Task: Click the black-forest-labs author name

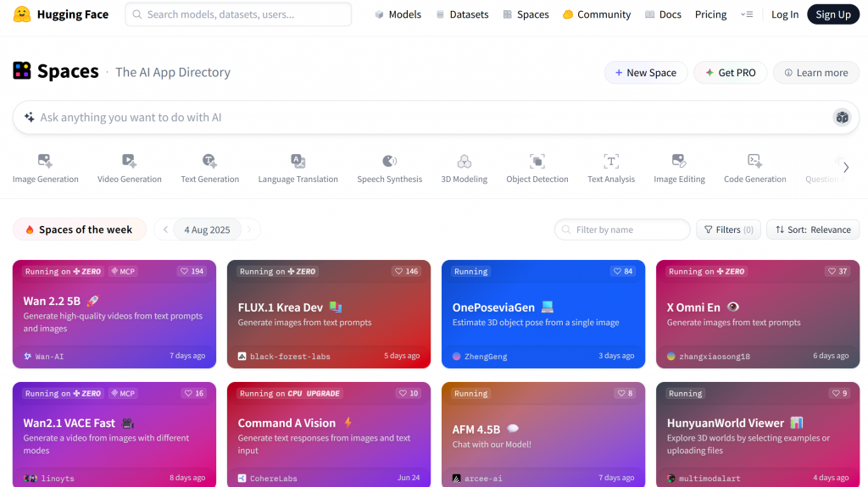Action: coord(290,357)
